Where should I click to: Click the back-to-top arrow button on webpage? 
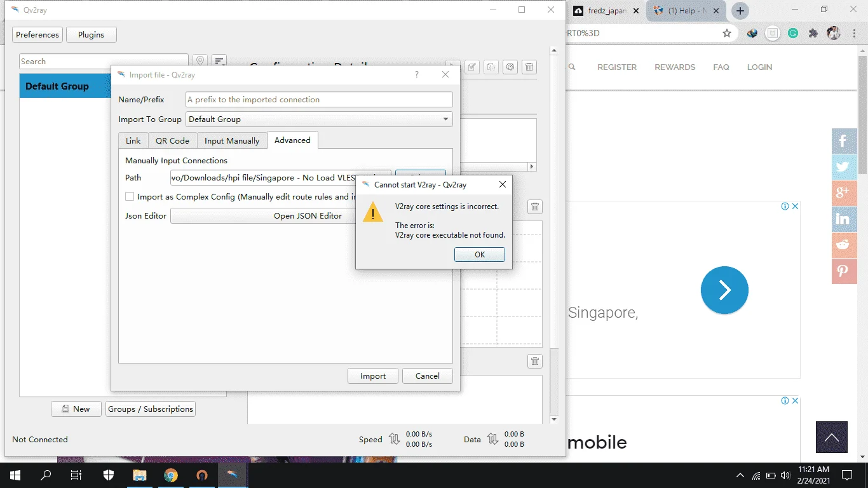coord(832,437)
